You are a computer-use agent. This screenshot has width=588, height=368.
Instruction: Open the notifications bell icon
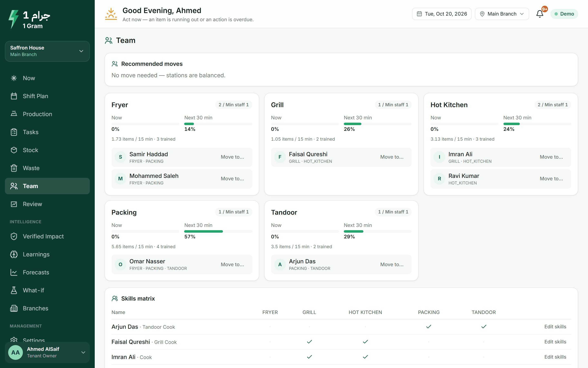tap(540, 14)
